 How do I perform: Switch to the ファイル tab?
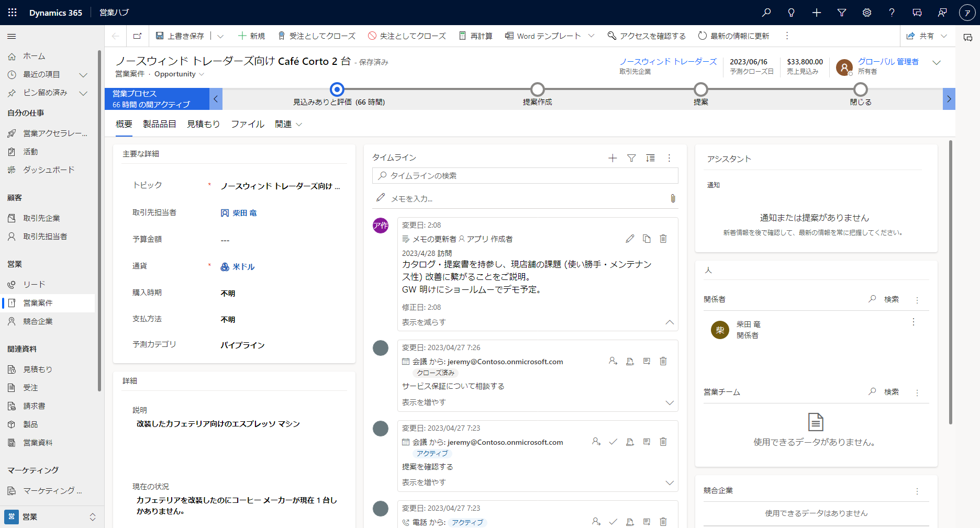pos(248,125)
